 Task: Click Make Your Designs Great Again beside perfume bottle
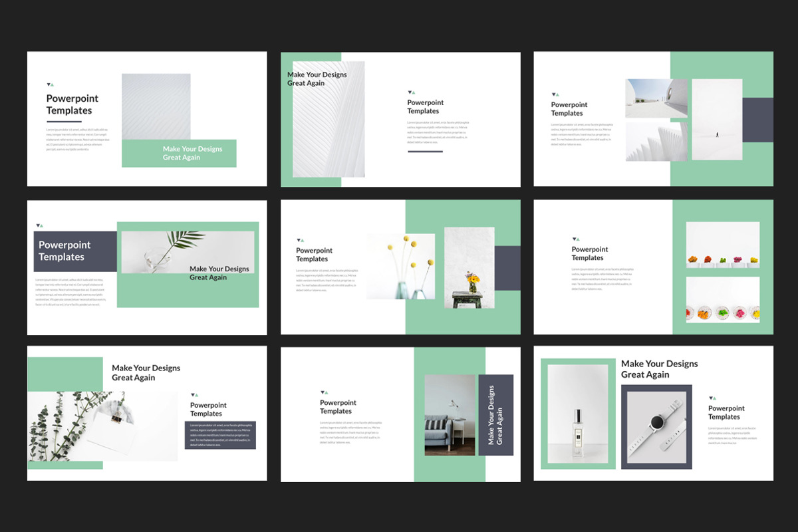(660, 369)
